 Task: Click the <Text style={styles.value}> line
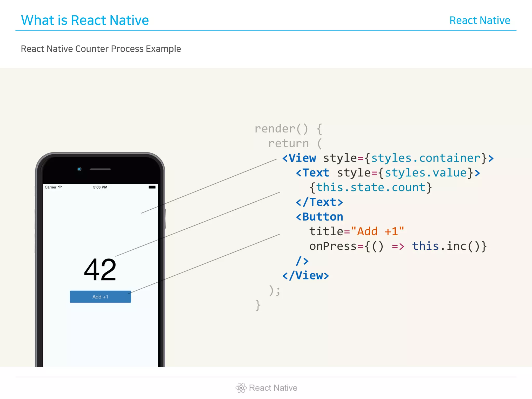(x=388, y=173)
